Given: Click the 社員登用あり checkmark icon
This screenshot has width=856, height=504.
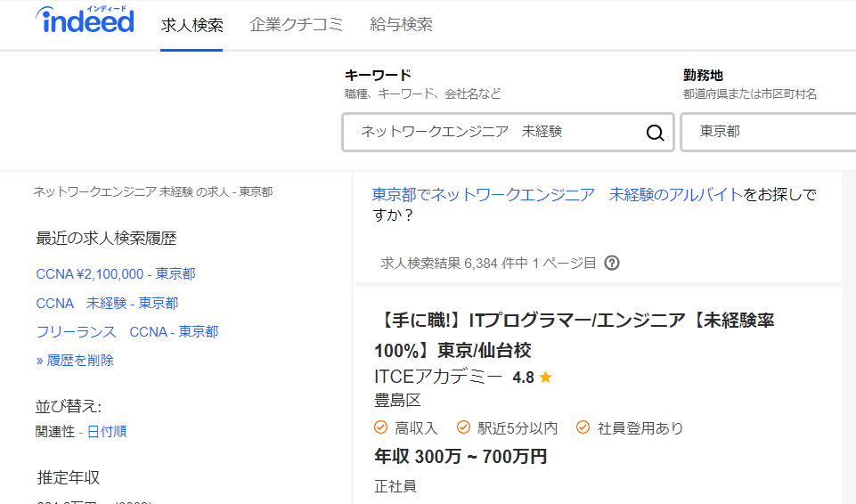Looking at the screenshot, I should [x=583, y=427].
